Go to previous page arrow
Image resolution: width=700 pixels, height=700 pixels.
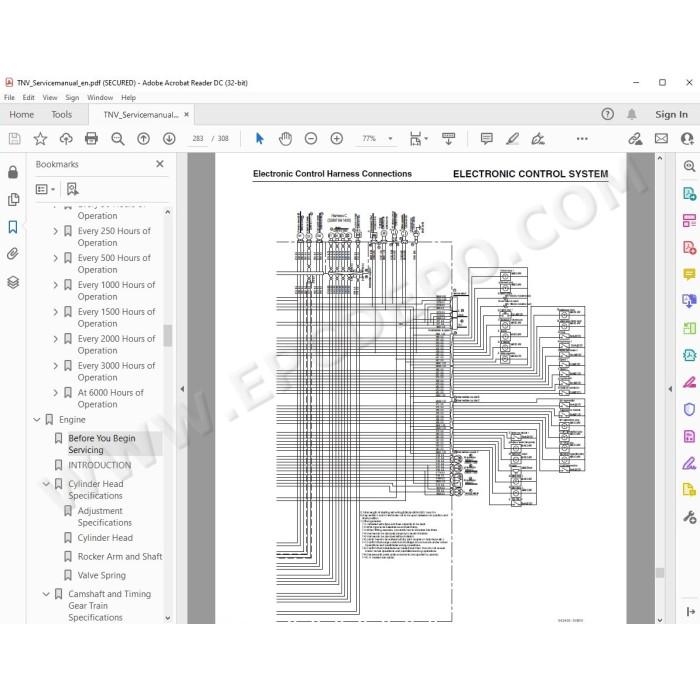coord(143,139)
